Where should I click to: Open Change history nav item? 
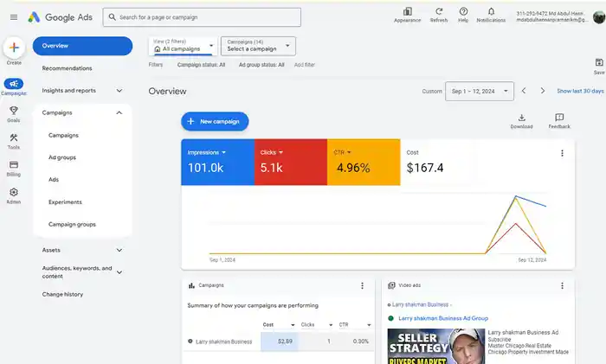pyautogui.click(x=62, y=294)
